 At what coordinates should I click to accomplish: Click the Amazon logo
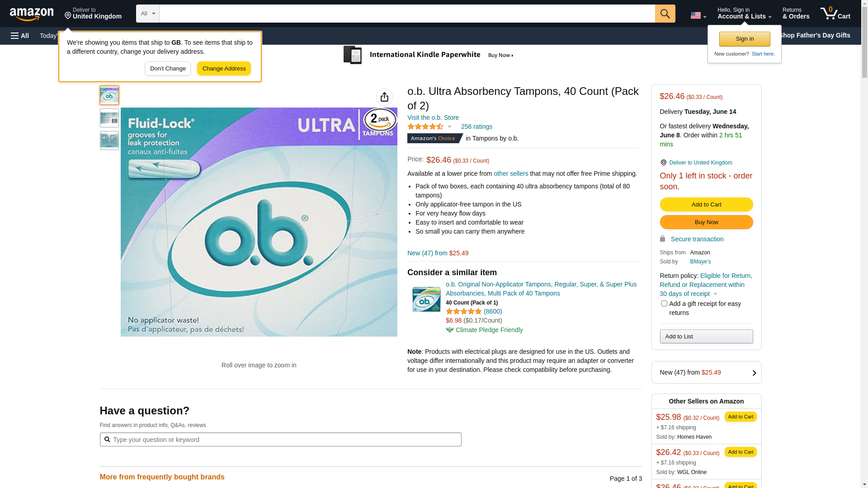coord(32,14)
